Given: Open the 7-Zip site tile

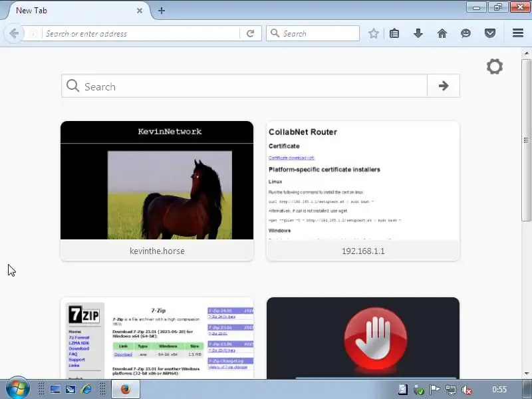Looking at the screenshot, I should coord(157,338).
